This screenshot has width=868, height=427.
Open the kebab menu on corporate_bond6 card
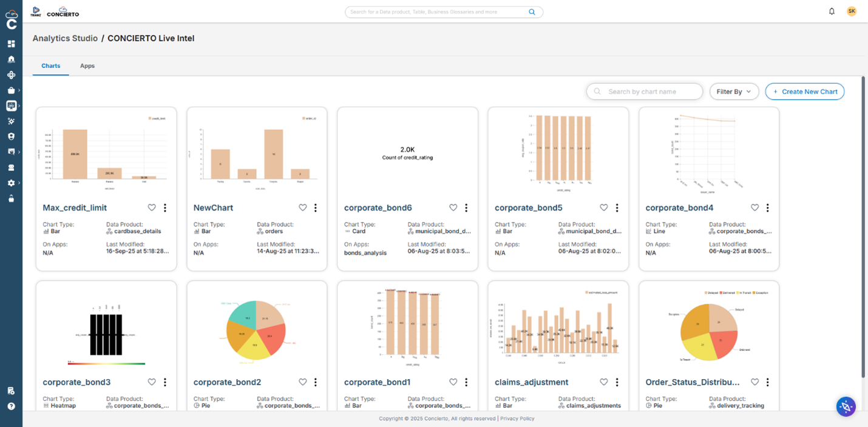pos(466,207)
